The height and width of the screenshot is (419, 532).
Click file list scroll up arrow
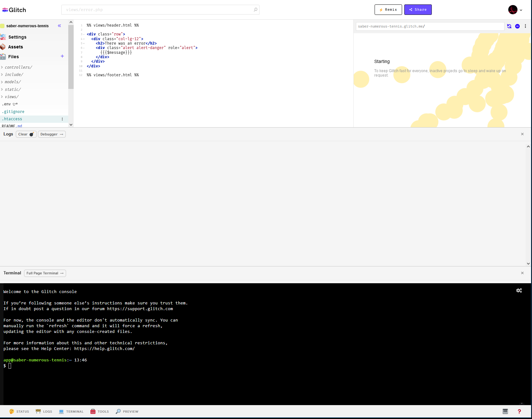point(71,22)
